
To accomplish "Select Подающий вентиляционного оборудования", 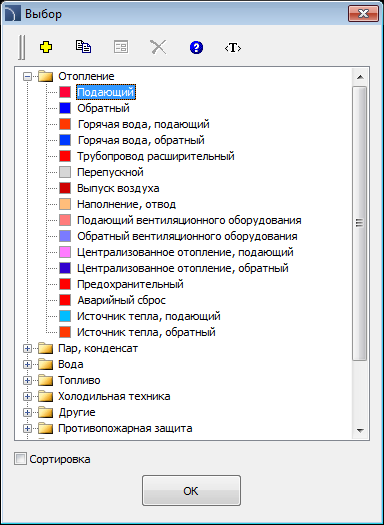I will click(x=189, y=220).
